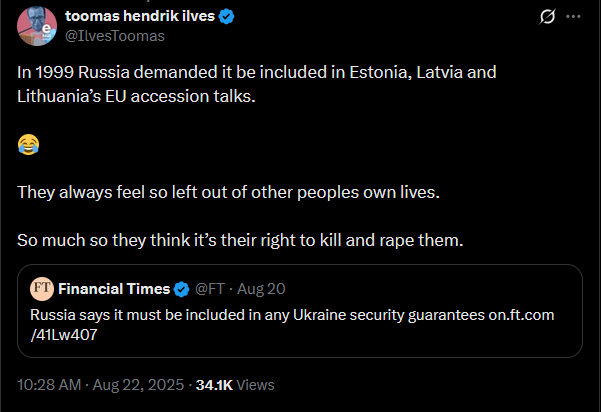Click the Financial Times FT logo avatar
Screen dimensions: 601x412
(x=42, y=289)
